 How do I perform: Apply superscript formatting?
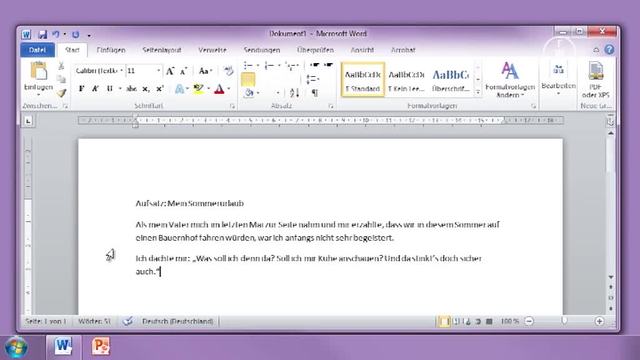coord(160,89)
